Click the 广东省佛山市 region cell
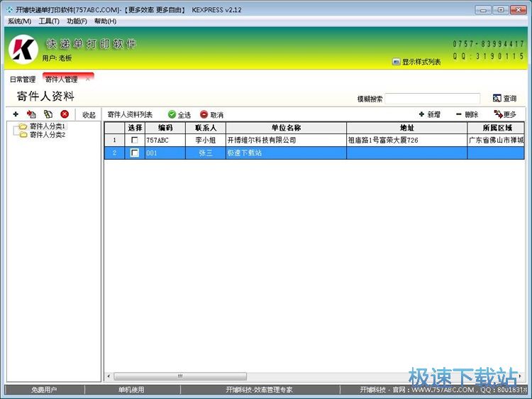This screenshot has width=532, height=399. tap(496, 140)
